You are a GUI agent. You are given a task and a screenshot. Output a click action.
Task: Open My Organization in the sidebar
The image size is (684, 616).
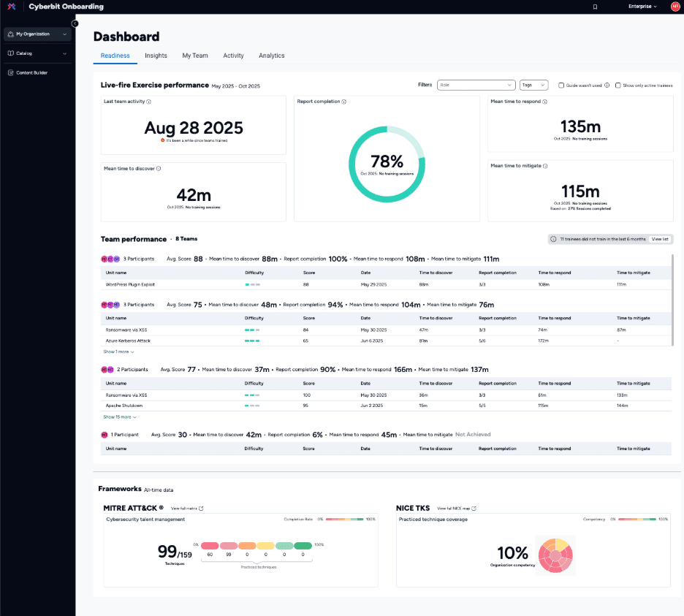click(33, 34)
